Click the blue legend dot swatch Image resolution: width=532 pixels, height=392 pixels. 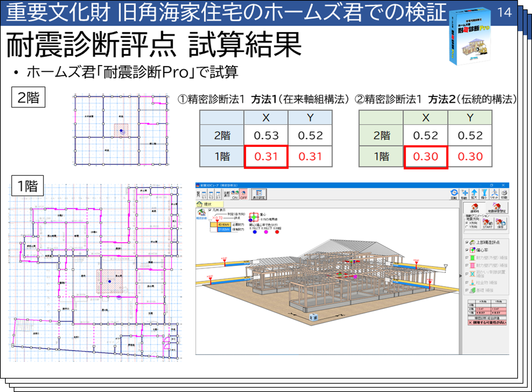click(x=255, y=232)
